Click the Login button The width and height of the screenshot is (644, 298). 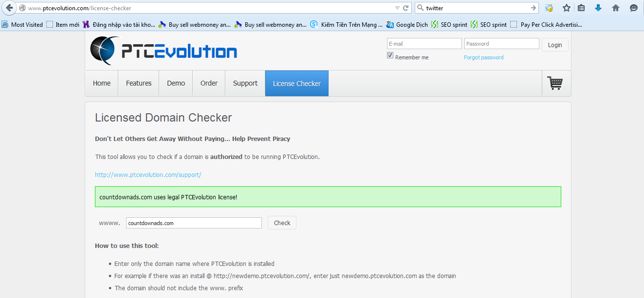555,45
